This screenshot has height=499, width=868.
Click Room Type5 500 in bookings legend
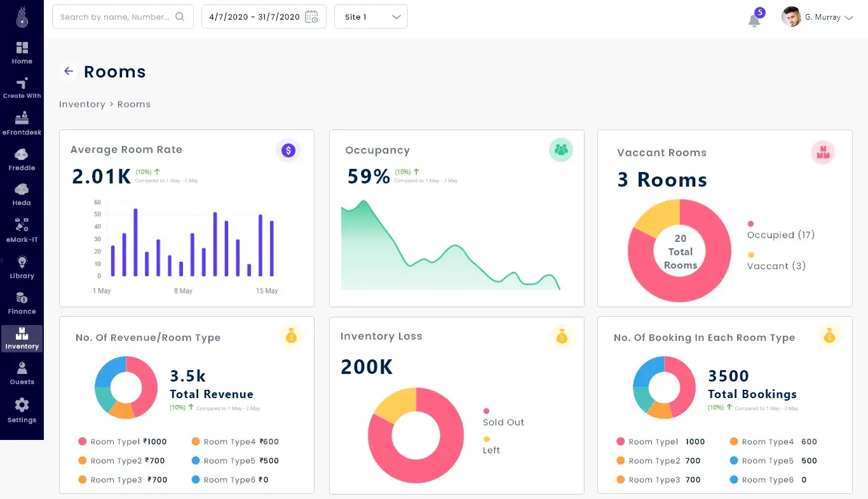pyautogui.click(x=773, y=461)
